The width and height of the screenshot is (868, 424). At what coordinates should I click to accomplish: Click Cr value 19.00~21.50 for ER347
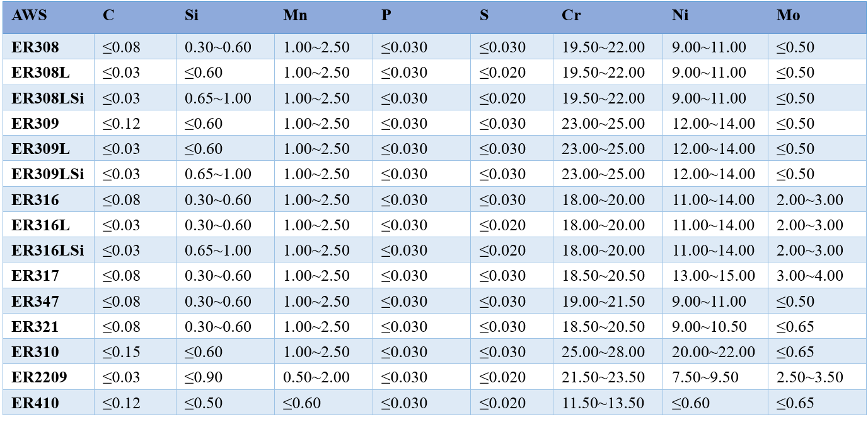click(x=603, y=302)
